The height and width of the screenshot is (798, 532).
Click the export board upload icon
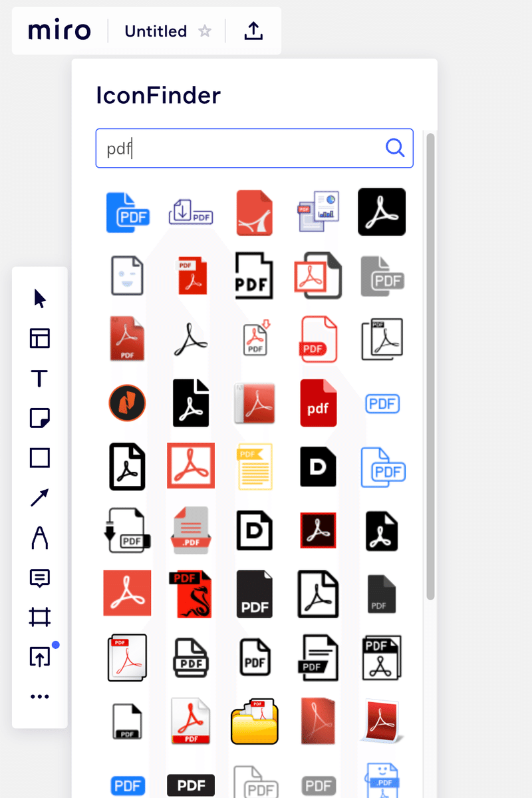point(253,31)
